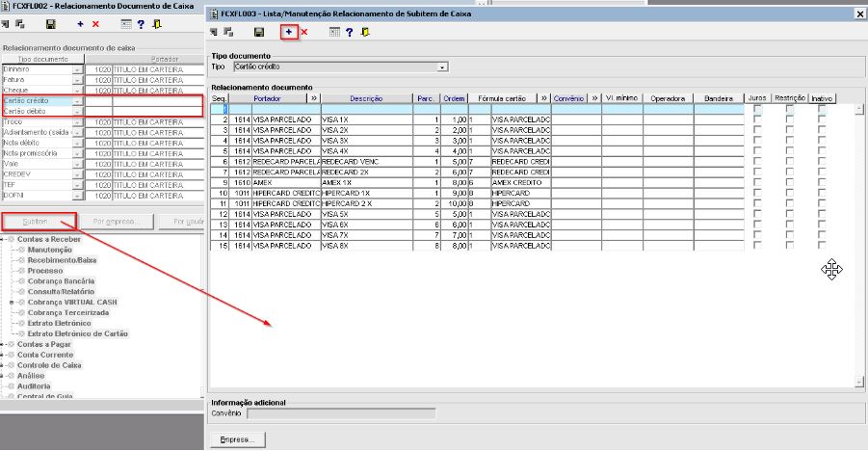
Task: Click blue plus add icon in FCXFL003 toolbar
Action: click(288, 32)
